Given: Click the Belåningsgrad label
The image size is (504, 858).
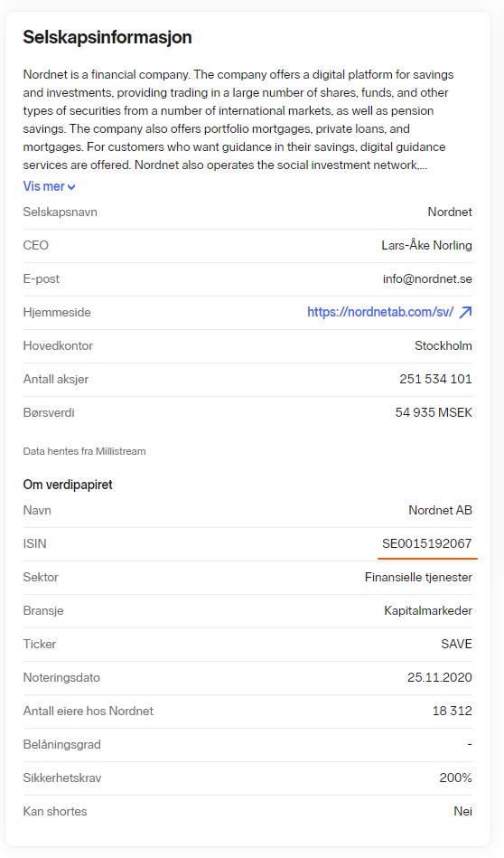Looking at the screenshot, I should (x=61, y=744).
